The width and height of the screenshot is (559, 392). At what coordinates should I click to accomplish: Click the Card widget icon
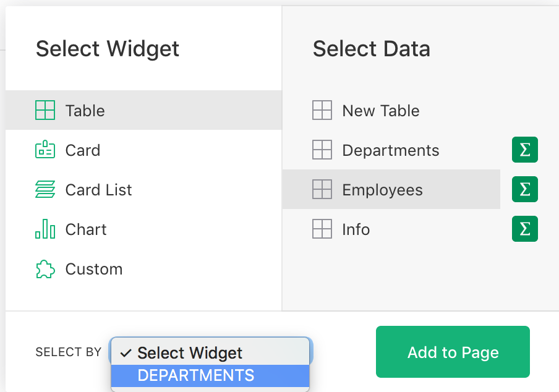click(45, 150)
